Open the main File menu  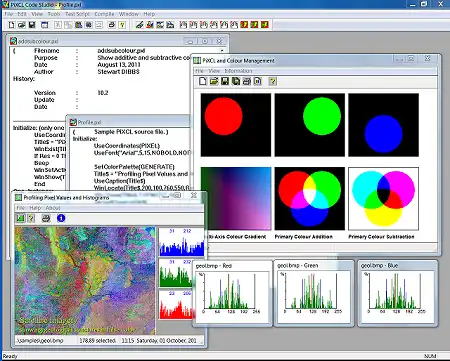9,14
